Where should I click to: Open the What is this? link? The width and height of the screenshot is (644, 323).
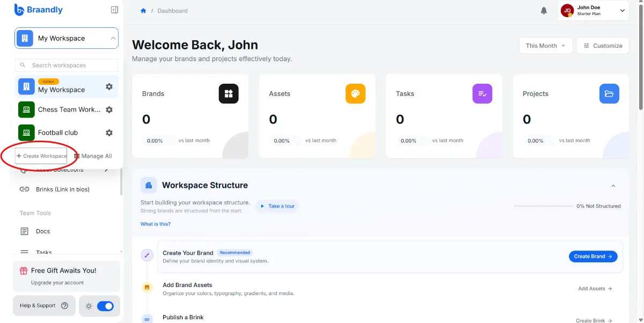(x=156, y=224)
